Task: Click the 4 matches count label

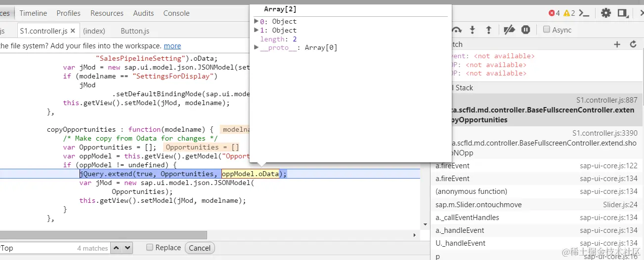Action: 92,248
